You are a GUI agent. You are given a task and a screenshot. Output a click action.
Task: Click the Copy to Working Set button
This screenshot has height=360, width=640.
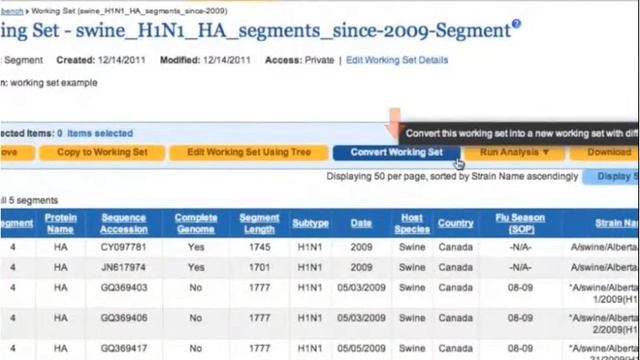click(102, 152)
